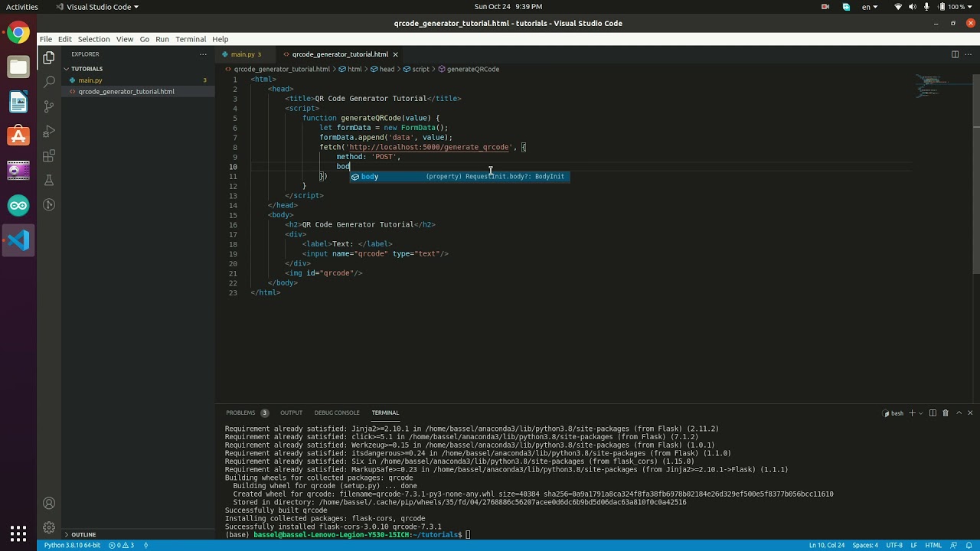
Task: Switch to the PROBLEMS panel tab
Action: 247,412
